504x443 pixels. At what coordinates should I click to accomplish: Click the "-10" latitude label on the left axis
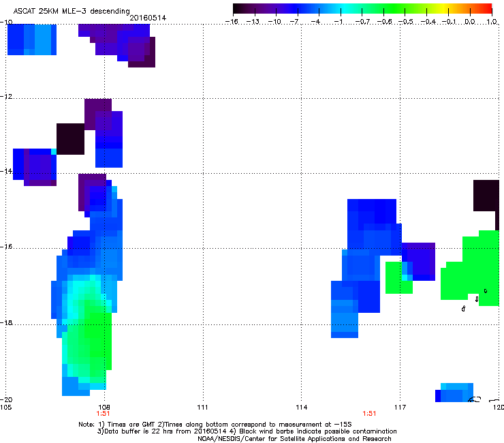pos(6,22)
